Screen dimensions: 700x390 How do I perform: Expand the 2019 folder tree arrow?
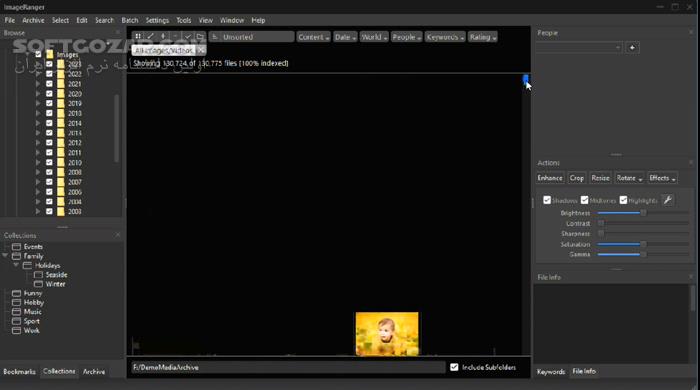coord(38,104)
